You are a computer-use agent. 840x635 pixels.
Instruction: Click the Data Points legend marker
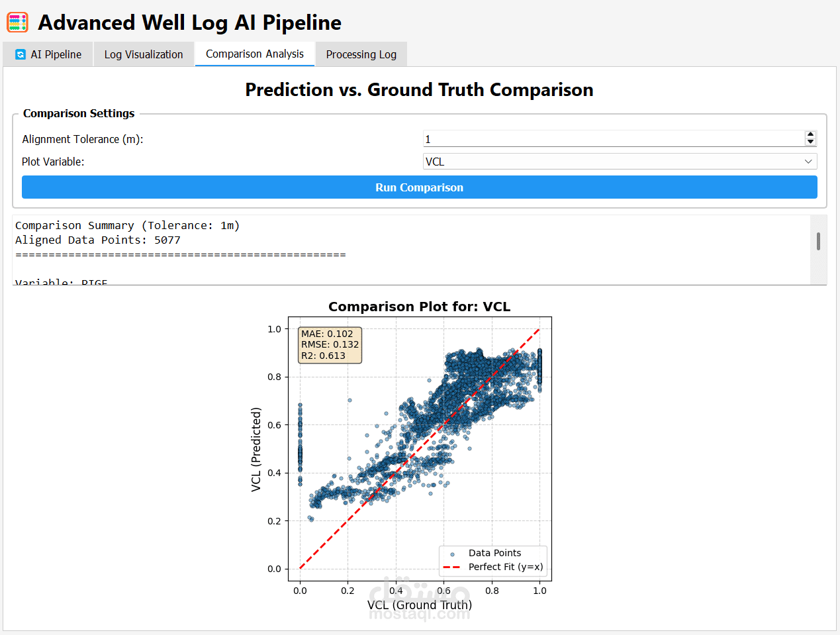point(453,554)
